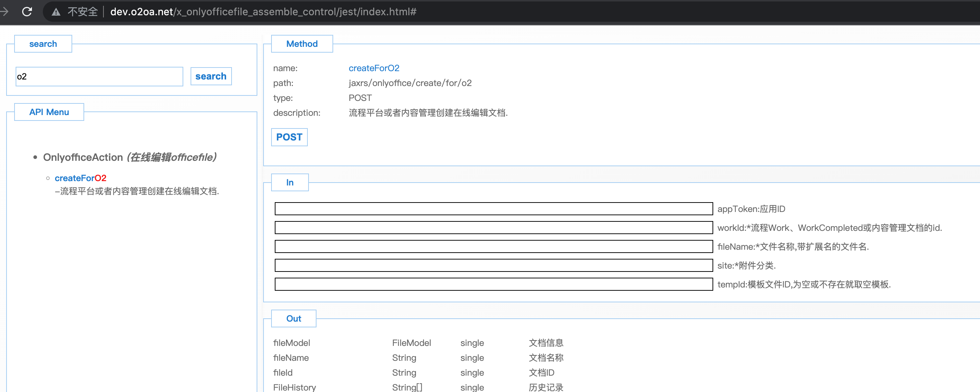Click the Method section header
This screenshot has width=980, height=392.
tap(302, 44)
